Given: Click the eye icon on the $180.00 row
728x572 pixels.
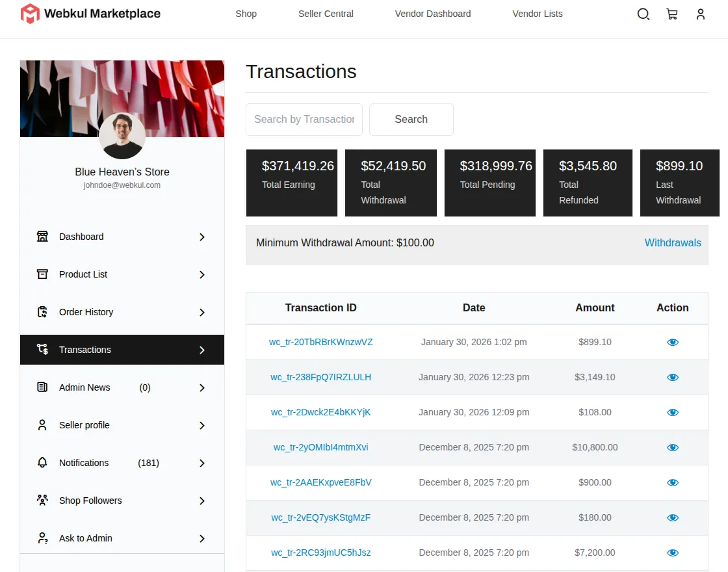Looking at the screenshot, I should 673,517.
